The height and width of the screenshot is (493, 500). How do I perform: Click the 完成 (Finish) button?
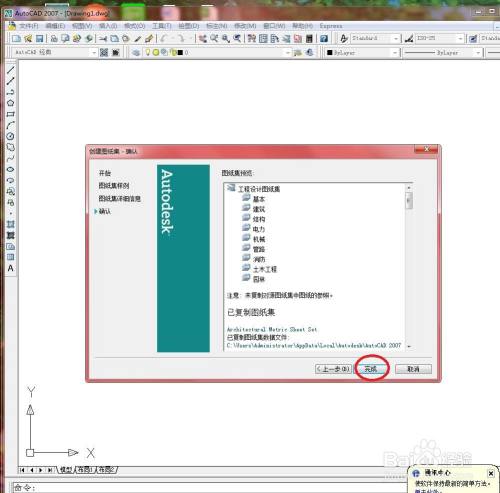point(371,369)
